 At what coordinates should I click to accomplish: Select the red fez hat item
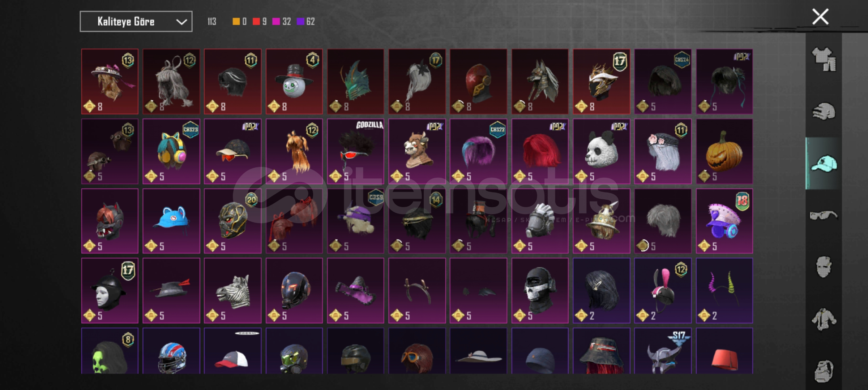point(724,351)
